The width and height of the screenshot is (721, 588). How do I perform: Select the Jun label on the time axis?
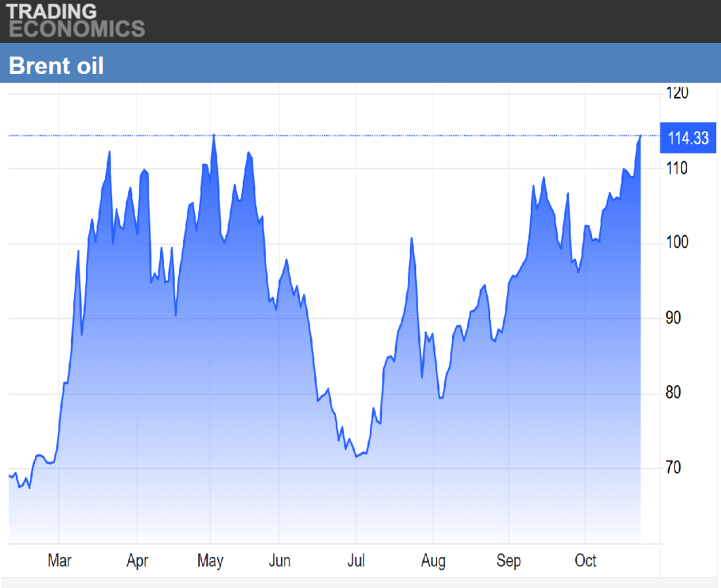(x=280, y=561)
